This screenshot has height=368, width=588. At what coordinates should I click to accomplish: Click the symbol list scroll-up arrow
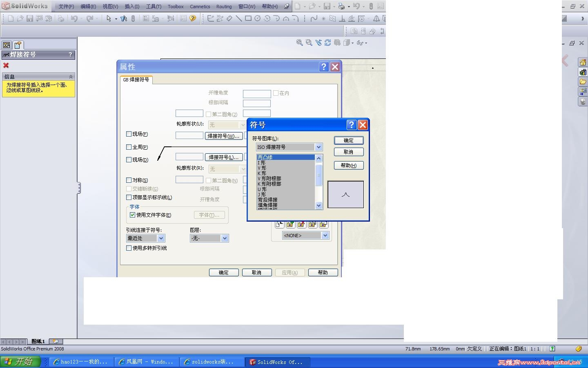point(319,158)
